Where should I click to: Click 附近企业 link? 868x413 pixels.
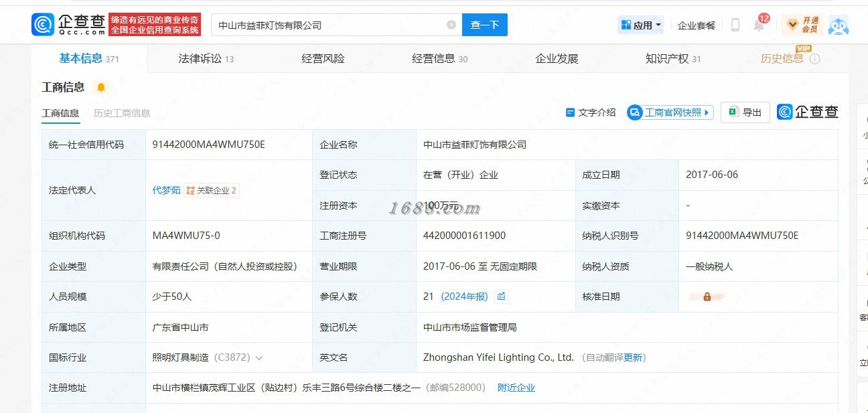516,388
